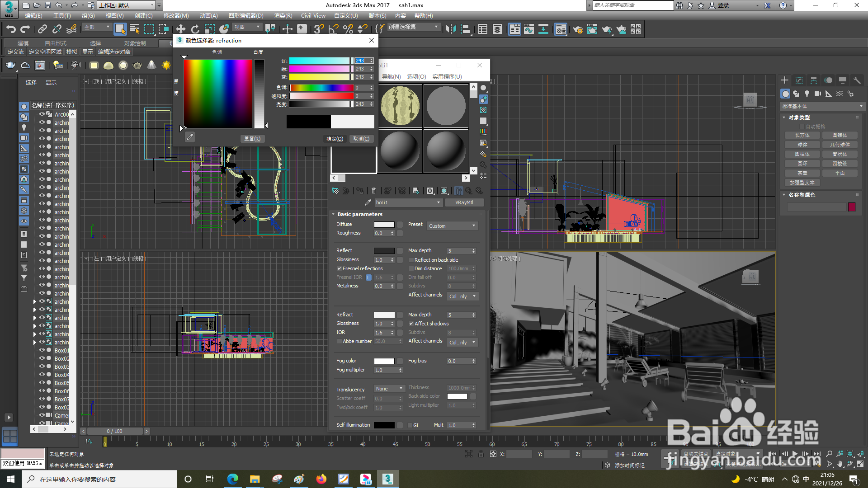Click the sun light icon in ribbon
The width and height of the screenshot is (868, 489).
click(166, 66)
